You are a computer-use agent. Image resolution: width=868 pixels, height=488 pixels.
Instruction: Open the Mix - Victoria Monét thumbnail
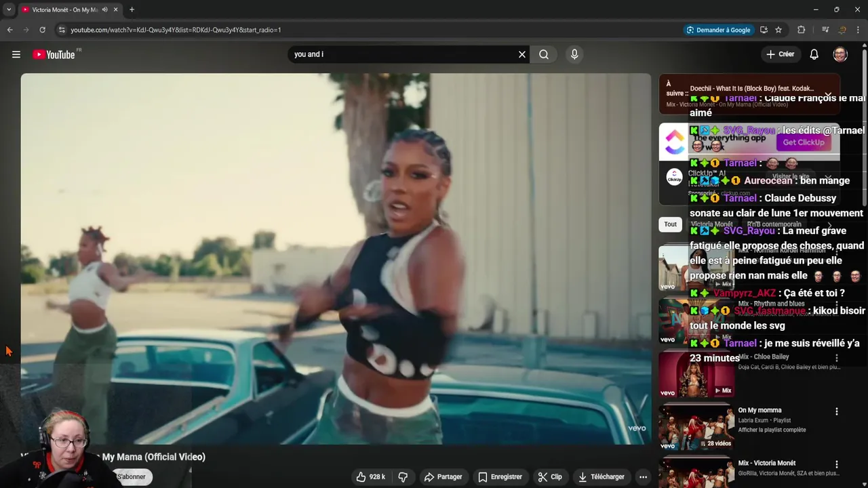696,474
